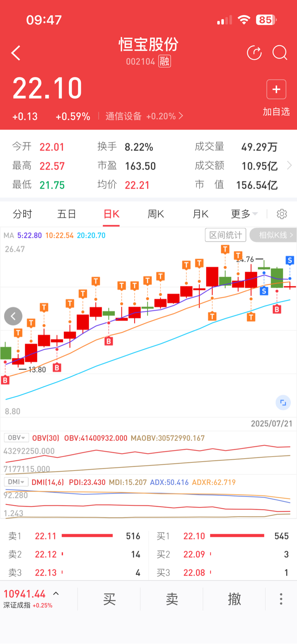Tap the 最低 value 21.75
Image resolution: width=297 pixels, height=644 pixels.
point(52,185)
